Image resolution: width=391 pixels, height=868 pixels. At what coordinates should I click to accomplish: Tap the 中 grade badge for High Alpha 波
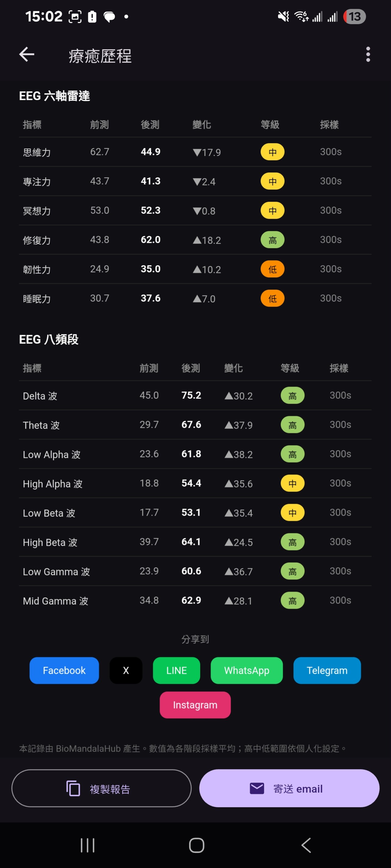[293, 483]
